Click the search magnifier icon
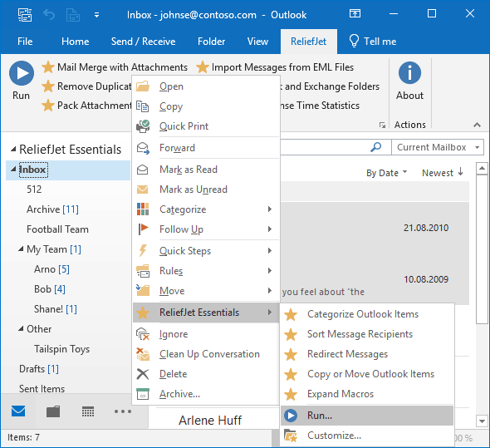 376,147
